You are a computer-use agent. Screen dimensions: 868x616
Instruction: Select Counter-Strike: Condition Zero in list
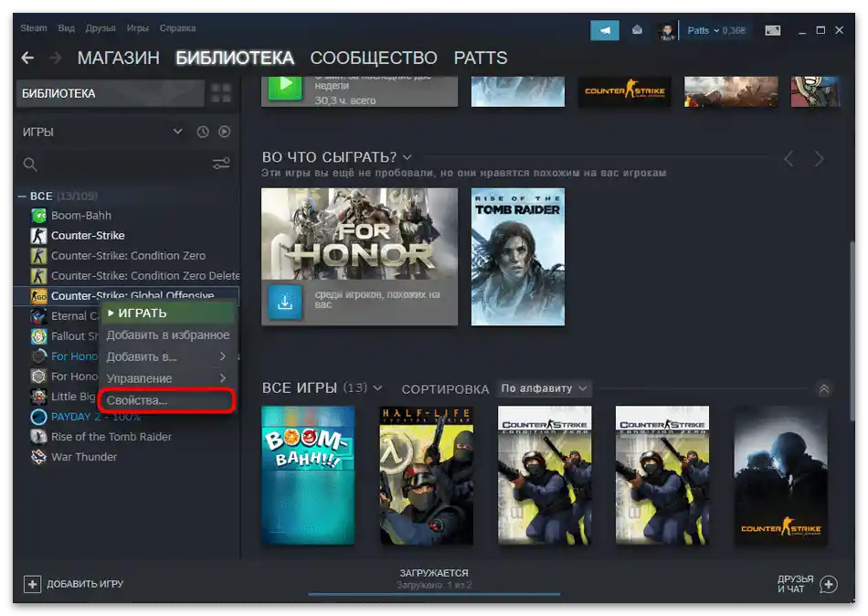coord(129,256)
